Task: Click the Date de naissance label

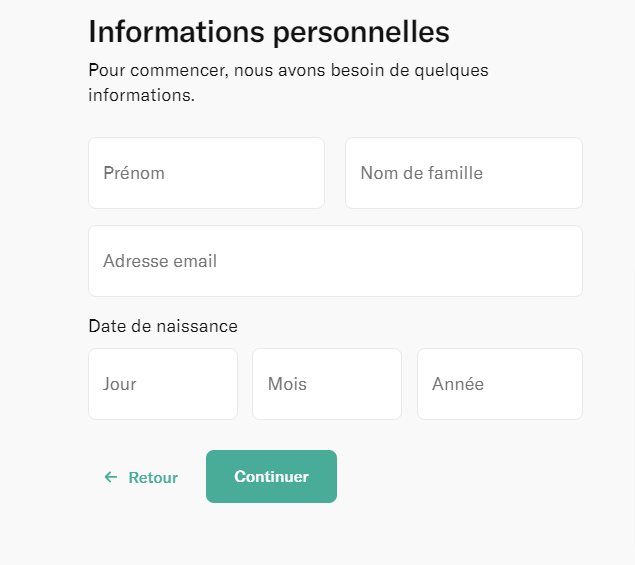Action: (163, 326)
